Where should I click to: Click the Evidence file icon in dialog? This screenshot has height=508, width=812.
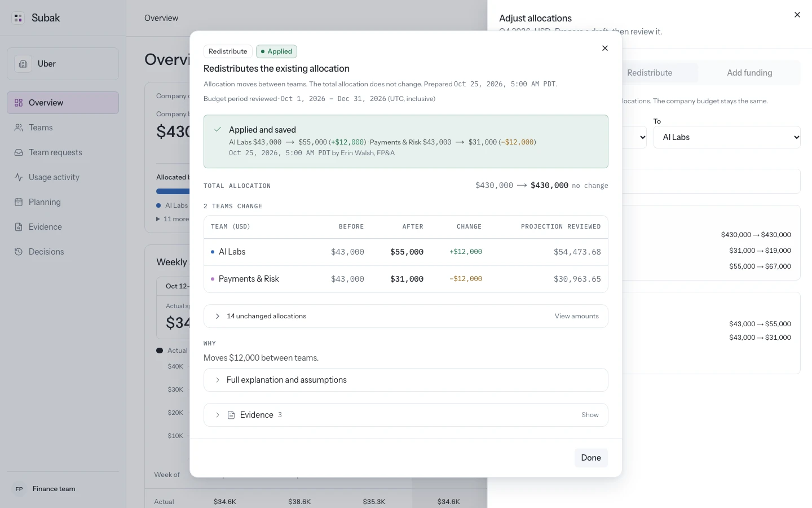point(231,415)
